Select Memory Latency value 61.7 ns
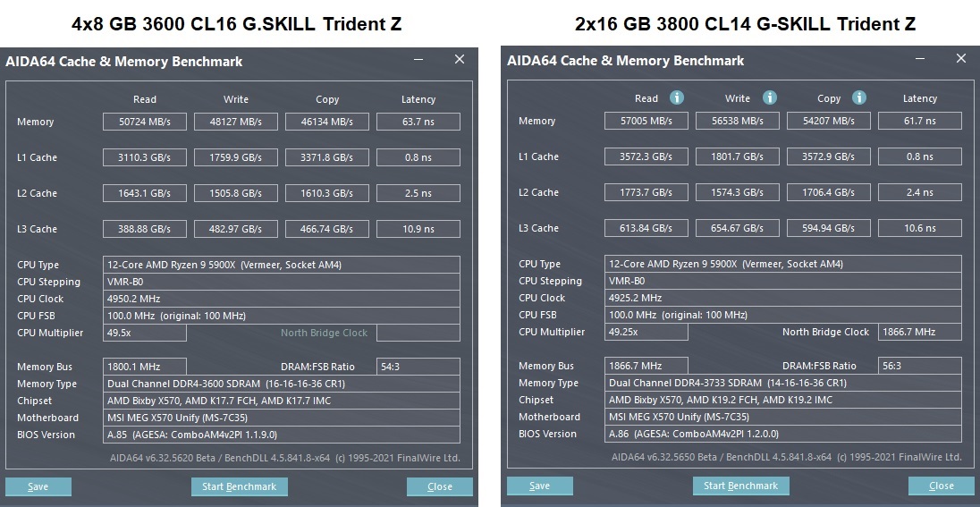Viewport: 980px width, 507px height. [x=920, y=121]
